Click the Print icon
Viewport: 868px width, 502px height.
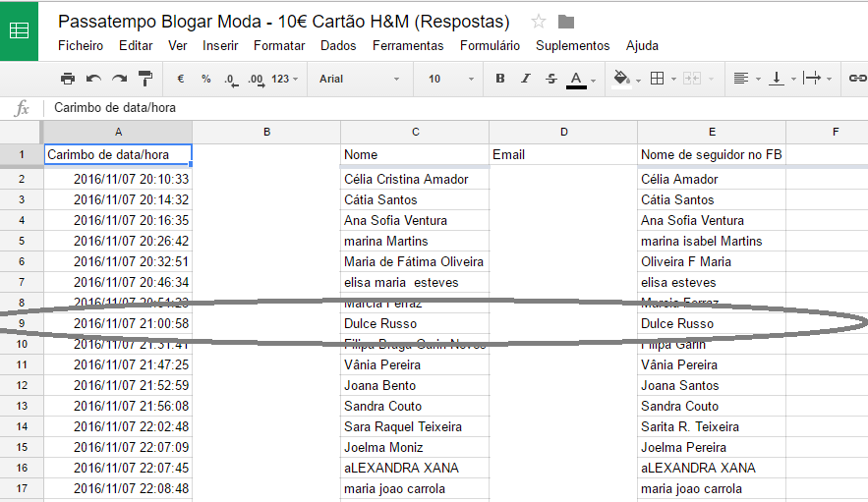coord(68,79)
